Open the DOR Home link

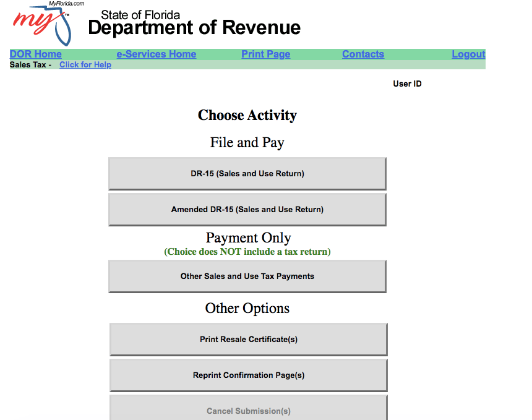[x=36, y=54]
